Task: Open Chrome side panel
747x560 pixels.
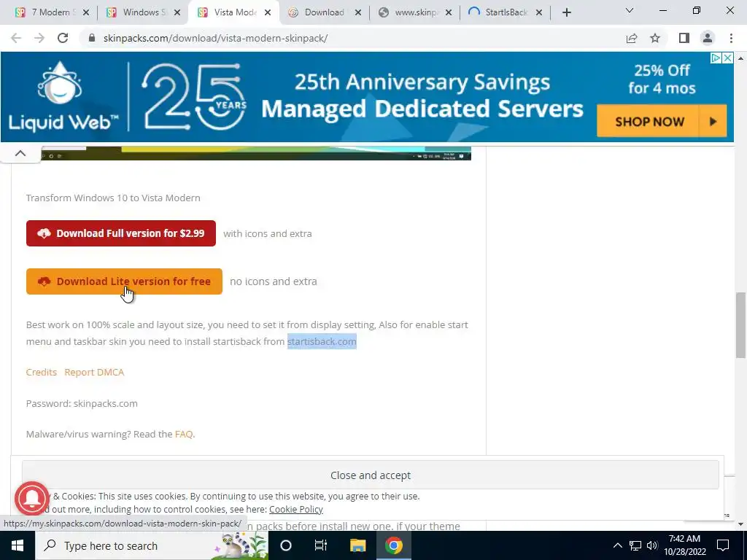Action: click(x=684, y=38)
